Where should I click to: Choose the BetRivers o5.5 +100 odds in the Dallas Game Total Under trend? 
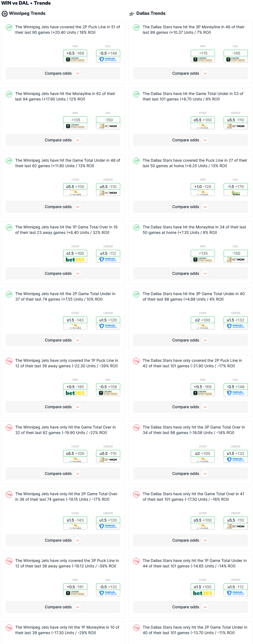(x=203, y=123)
